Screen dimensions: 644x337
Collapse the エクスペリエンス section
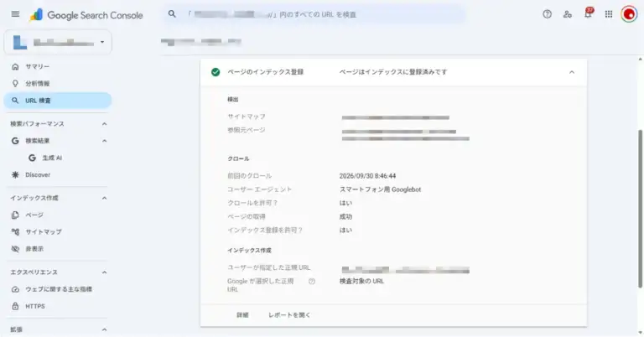click(104, 272)
